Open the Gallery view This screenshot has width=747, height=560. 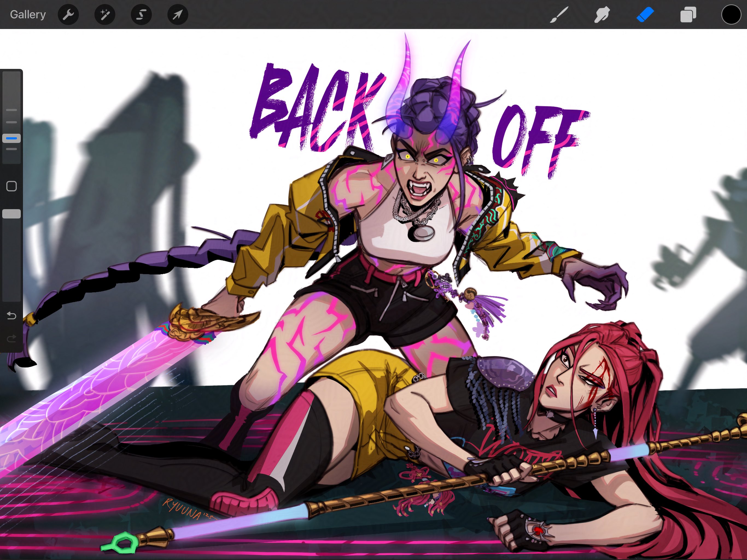28,14
